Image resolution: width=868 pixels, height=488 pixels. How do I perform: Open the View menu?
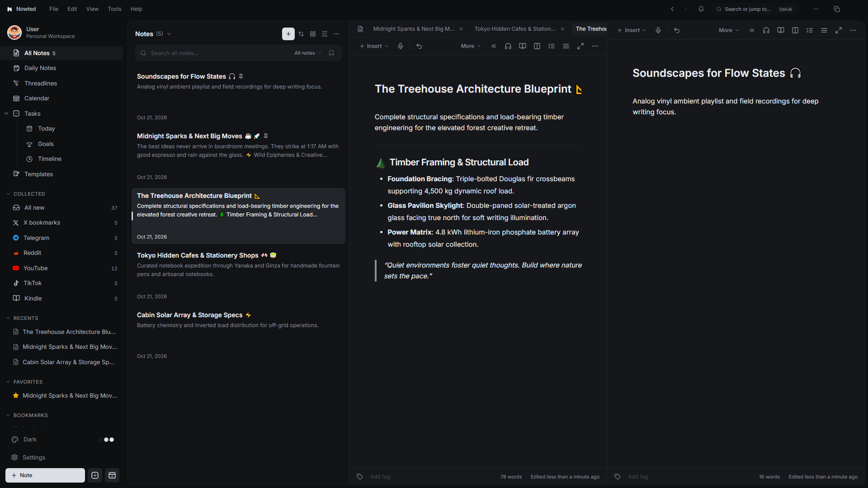pos(92,9)
